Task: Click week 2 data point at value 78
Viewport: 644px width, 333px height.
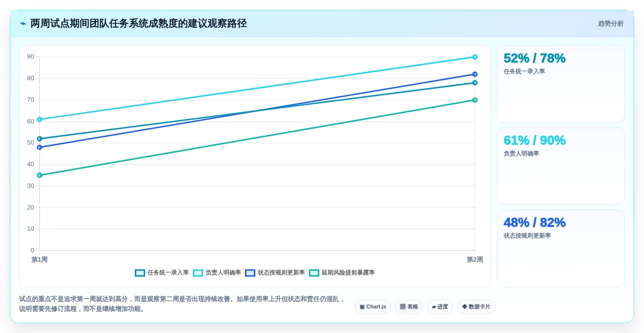Action: (475, 83)
